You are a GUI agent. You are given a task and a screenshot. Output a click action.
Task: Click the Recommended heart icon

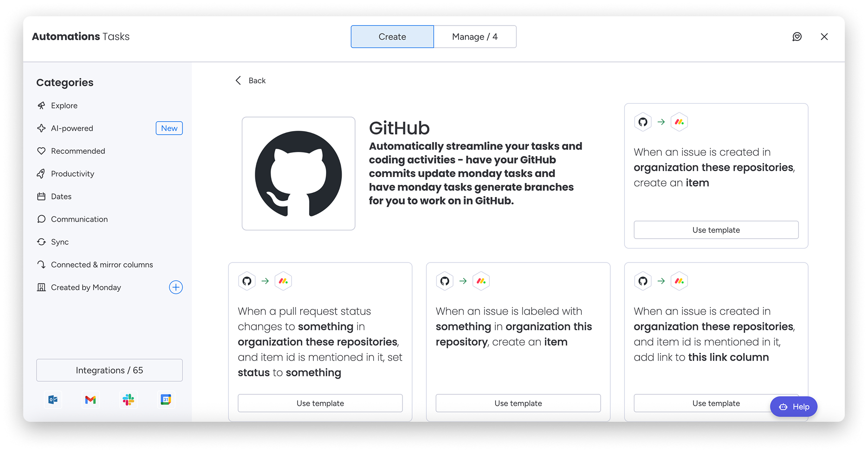(41, 151)
